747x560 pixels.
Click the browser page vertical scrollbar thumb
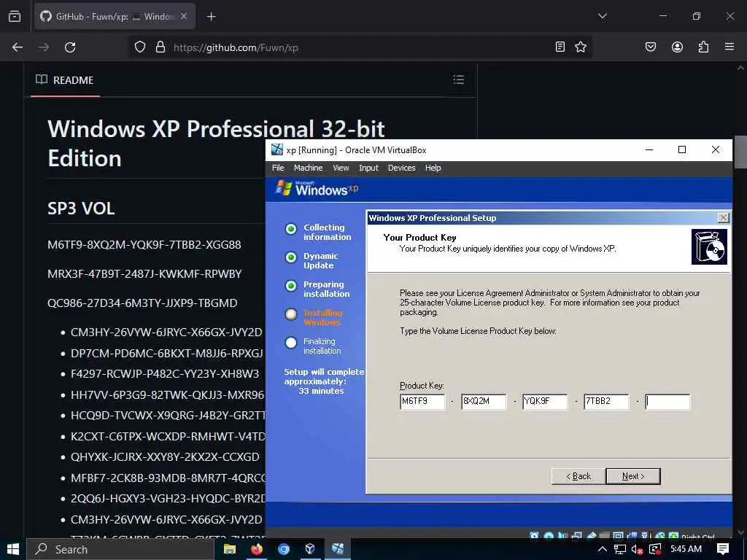click(x=740, y=152)
